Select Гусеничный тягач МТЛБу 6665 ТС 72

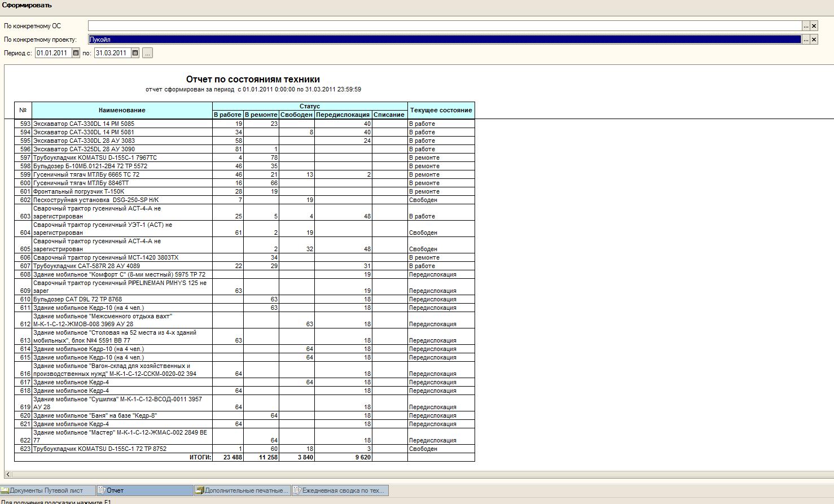pyautogui.click(x=244, y=174)
